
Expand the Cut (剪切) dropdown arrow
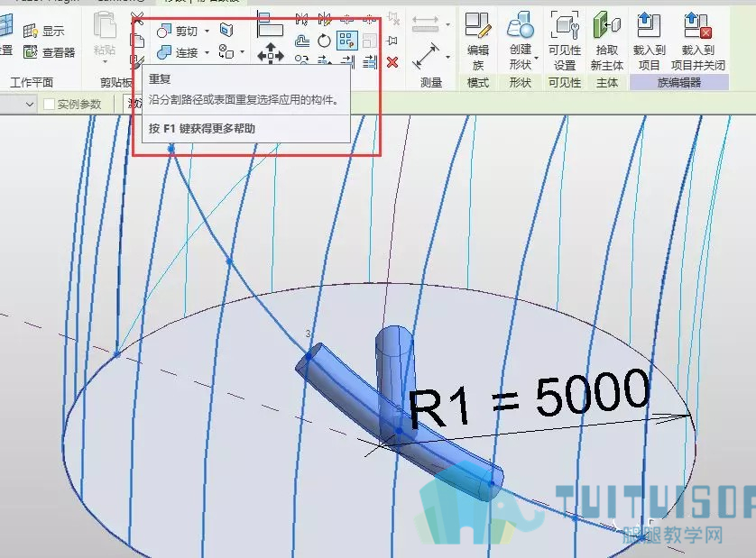207,32
